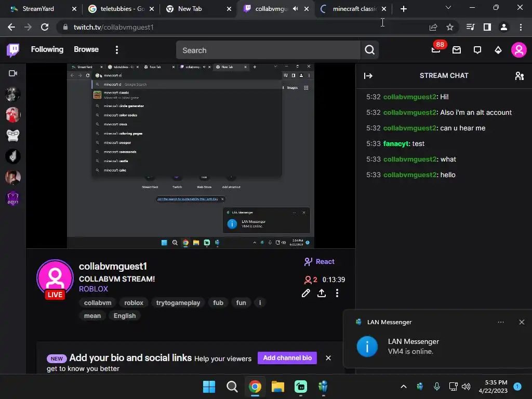Screen dimensions: 532x399
Task: Open the Chrome media control icon
Action: 471,27
